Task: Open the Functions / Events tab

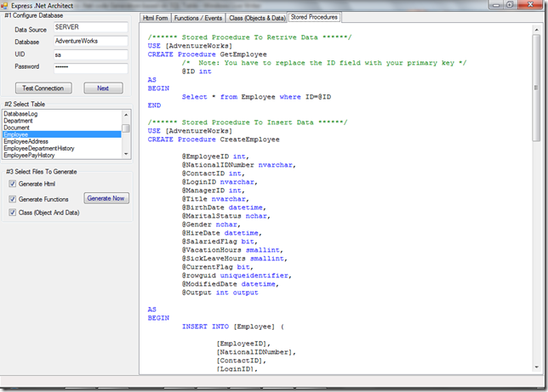Action: [197, 17]
